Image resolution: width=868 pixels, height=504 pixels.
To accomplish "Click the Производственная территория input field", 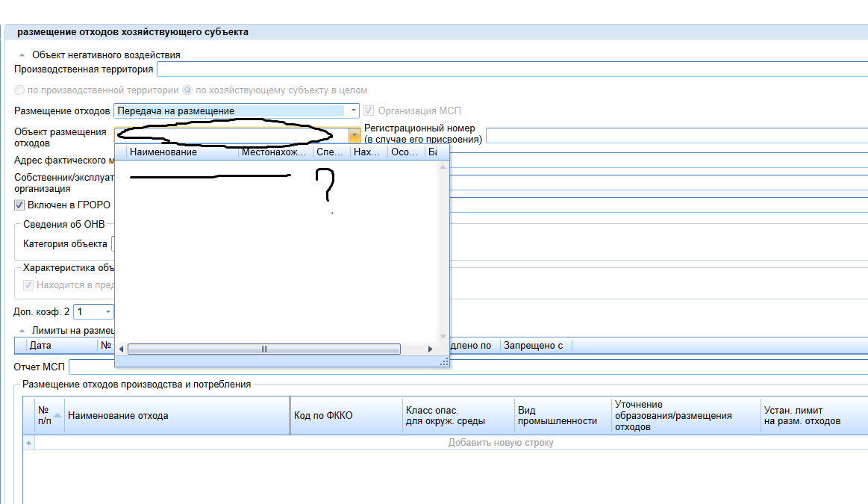I will coord(511,69).
